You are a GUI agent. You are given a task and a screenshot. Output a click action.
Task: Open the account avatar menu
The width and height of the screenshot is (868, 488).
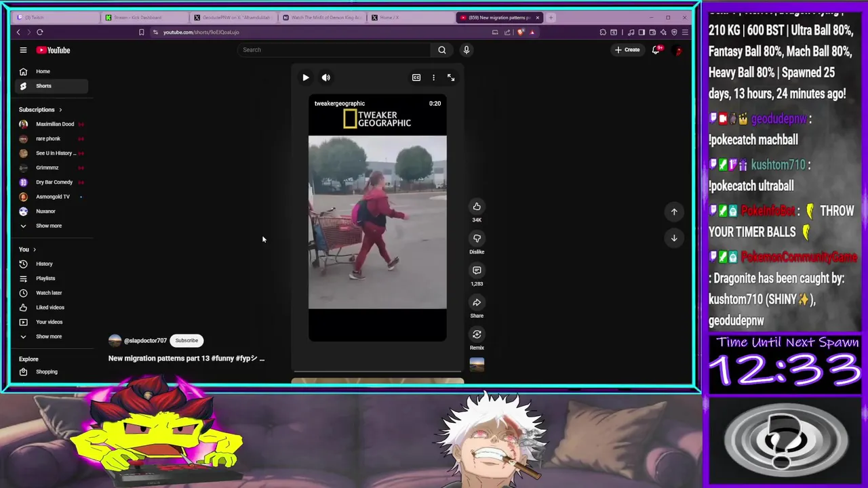[x=677, y=50]
